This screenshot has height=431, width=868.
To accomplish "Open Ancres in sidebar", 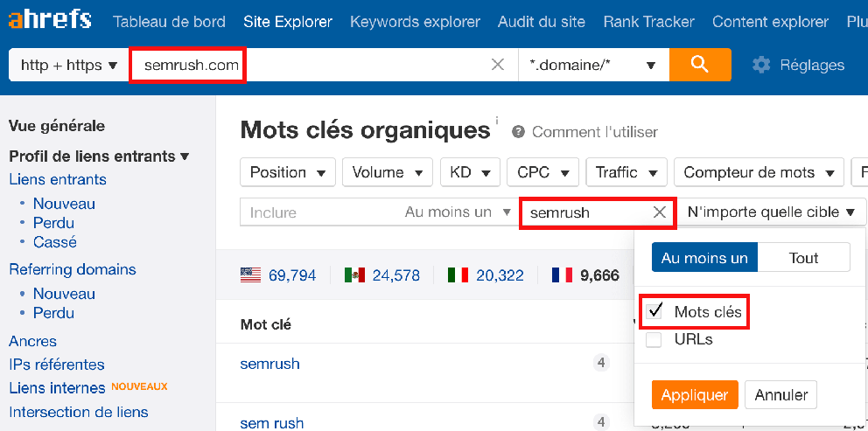I will click(32, 341).
